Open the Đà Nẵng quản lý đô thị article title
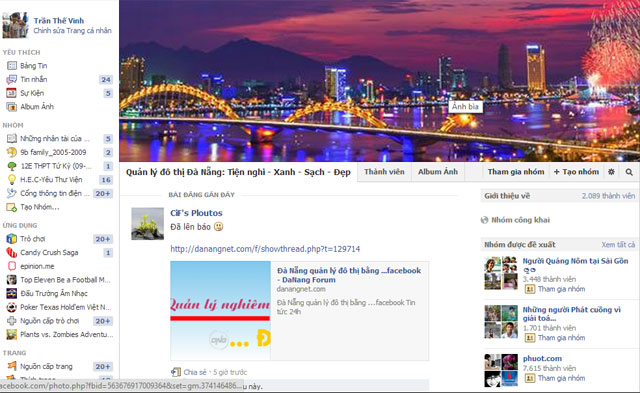The width and height of the screenshot is (640, 393). pos(349,275)
